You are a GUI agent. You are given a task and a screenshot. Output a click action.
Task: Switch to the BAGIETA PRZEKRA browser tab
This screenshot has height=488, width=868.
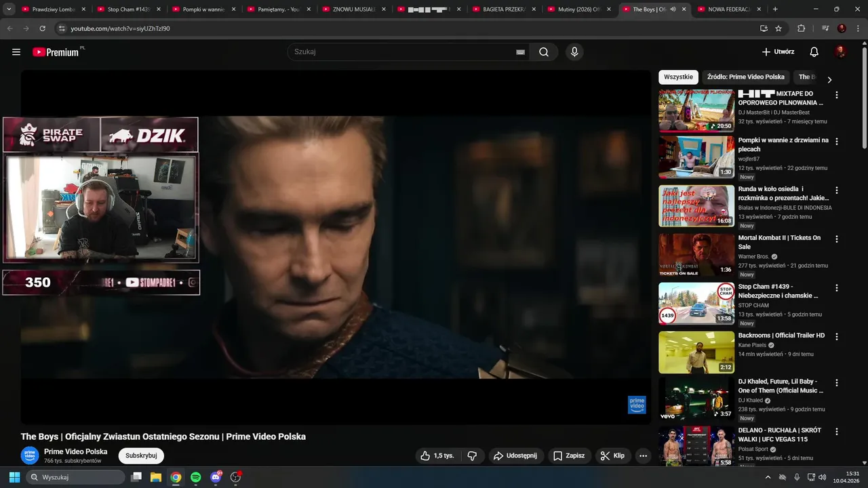point(505,9)
